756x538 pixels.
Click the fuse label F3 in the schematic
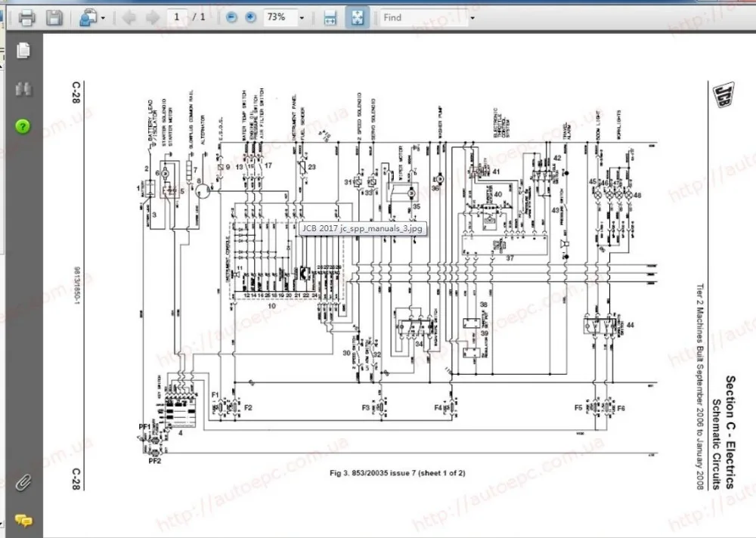pos(366,407)
